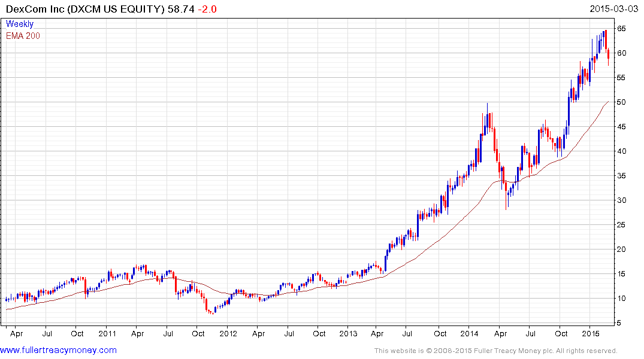Click the 30 price axis label
Image resolution: width=644 pixels, height=359 pixels.
621,200
